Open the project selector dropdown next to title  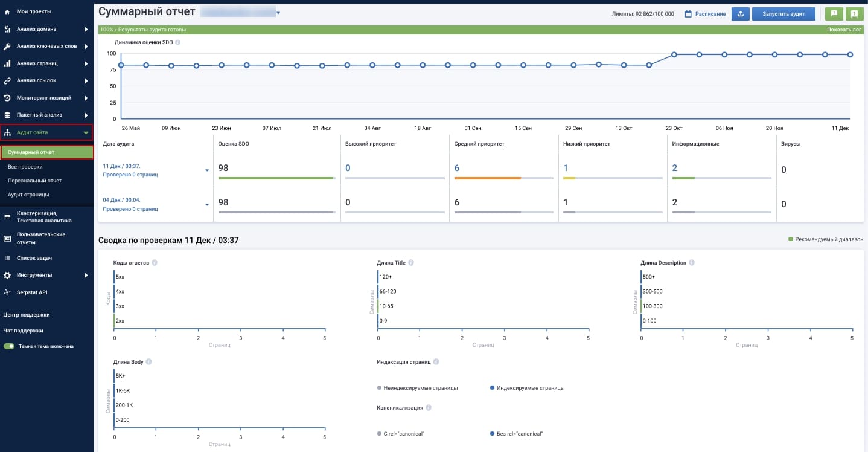[x=278, y=13]
